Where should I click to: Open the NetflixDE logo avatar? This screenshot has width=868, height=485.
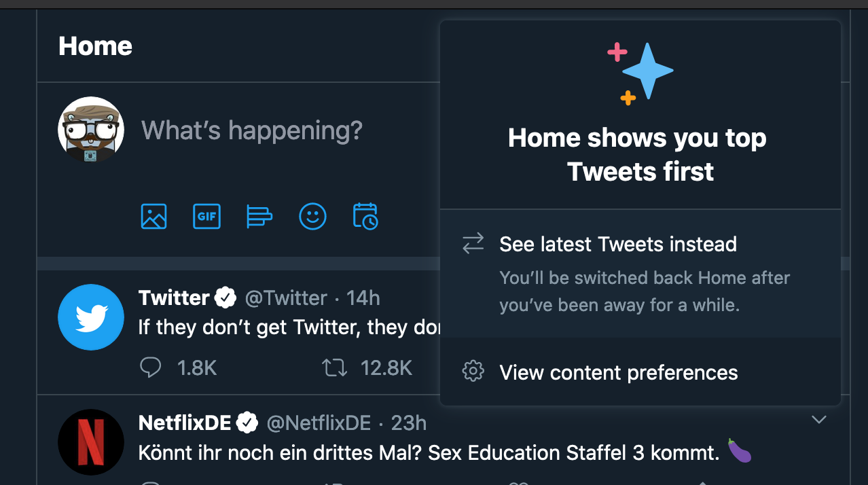[91, 442]
